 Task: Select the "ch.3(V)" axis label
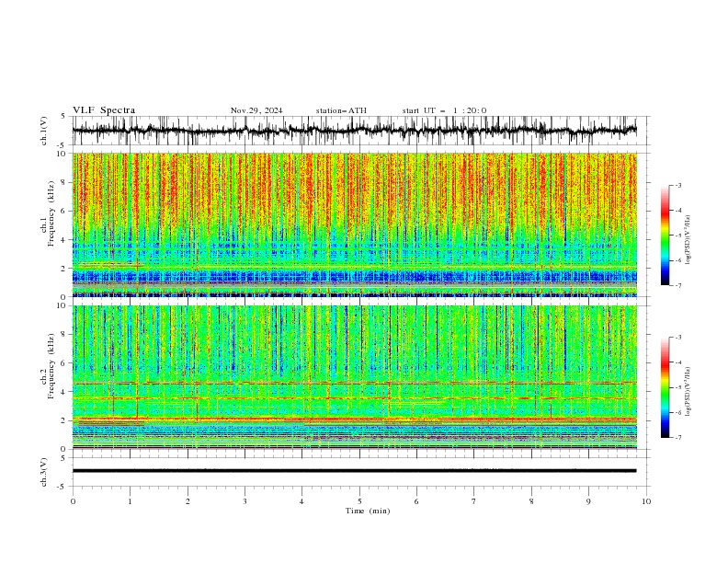pyautogui.click(x=44, y=472)
